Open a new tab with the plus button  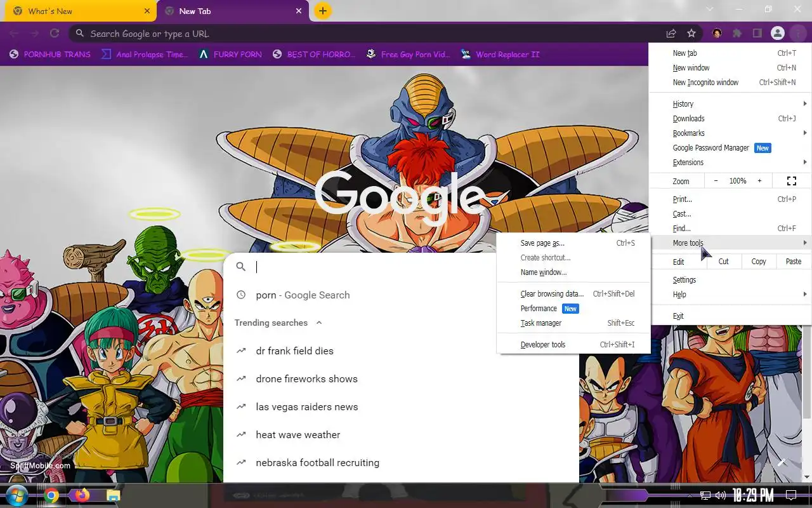(x=322, y=11)
